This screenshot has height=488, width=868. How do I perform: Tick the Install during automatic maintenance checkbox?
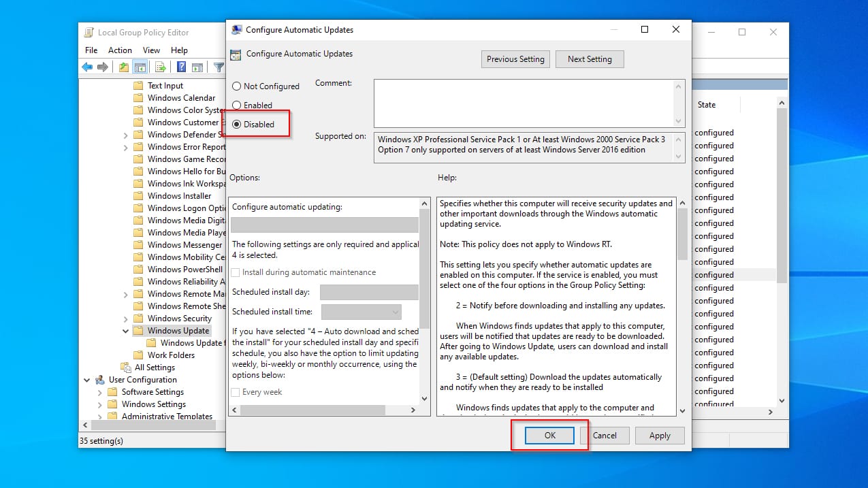click(x=236, y=272)
